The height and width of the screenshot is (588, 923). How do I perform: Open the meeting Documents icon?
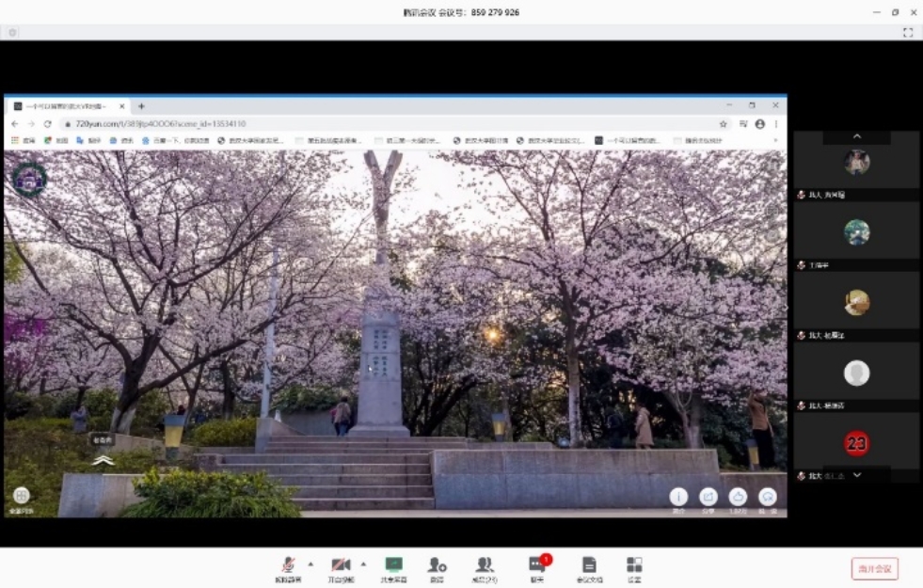pos(589,565)
